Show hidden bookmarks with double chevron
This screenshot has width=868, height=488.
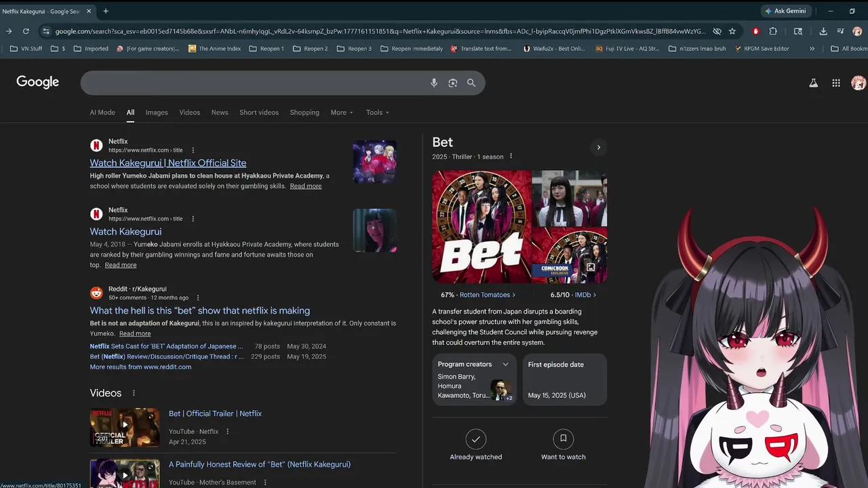pyautogui.click(x=812, y=49)
